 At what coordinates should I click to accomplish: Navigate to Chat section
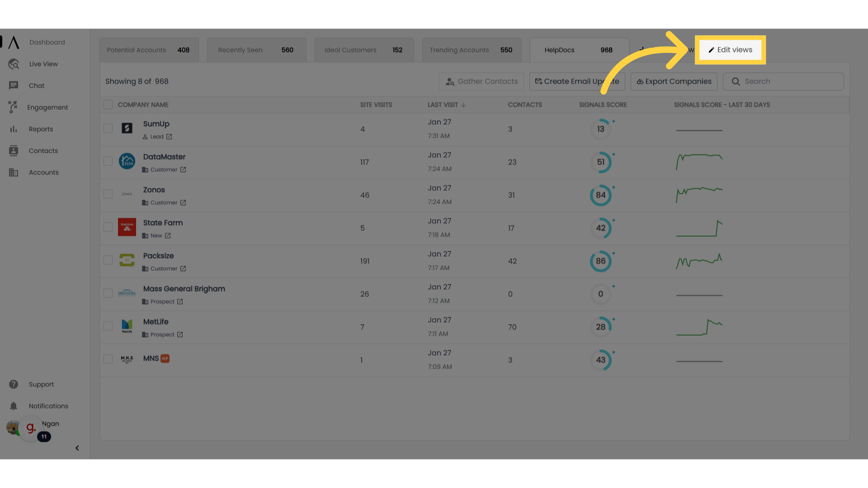[x=36, y=85]
